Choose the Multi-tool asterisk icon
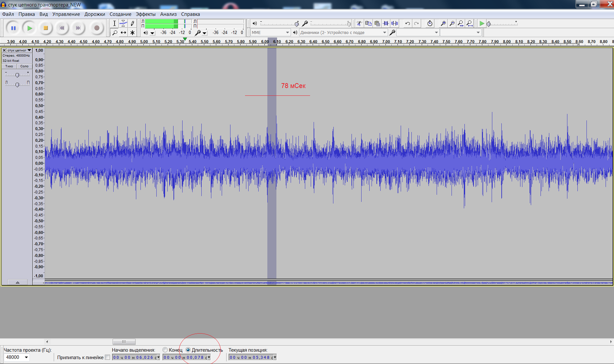Screen dimensions: 614x364 click(132, 32)
